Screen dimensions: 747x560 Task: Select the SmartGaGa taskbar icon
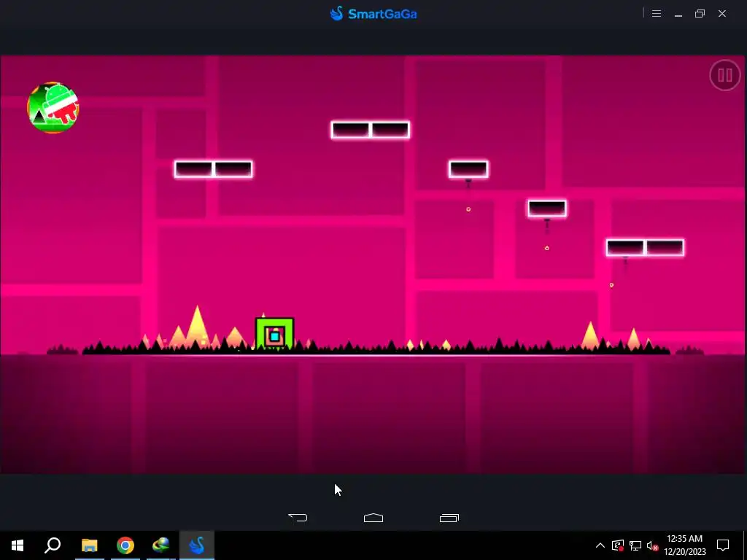(197, 545)
